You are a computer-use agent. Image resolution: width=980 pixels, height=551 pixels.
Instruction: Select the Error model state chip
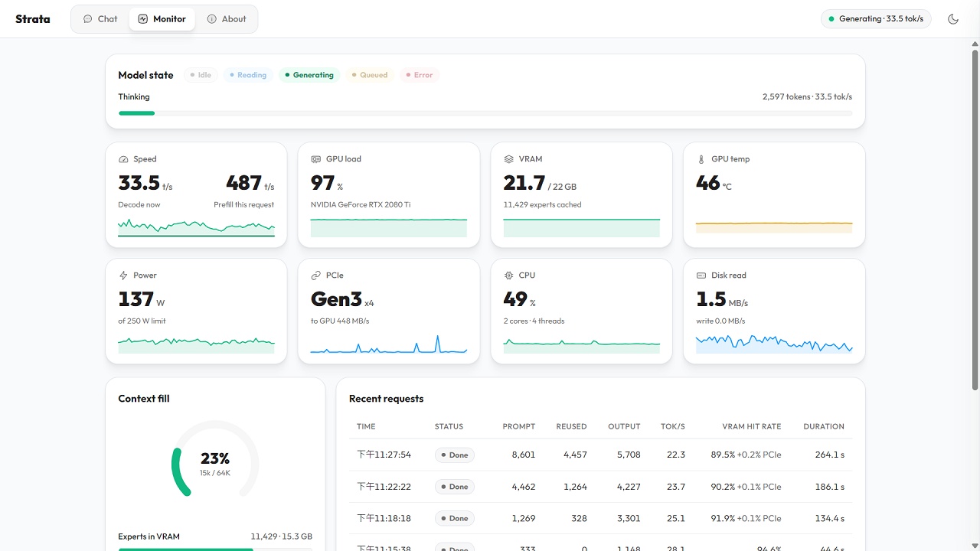420,75
